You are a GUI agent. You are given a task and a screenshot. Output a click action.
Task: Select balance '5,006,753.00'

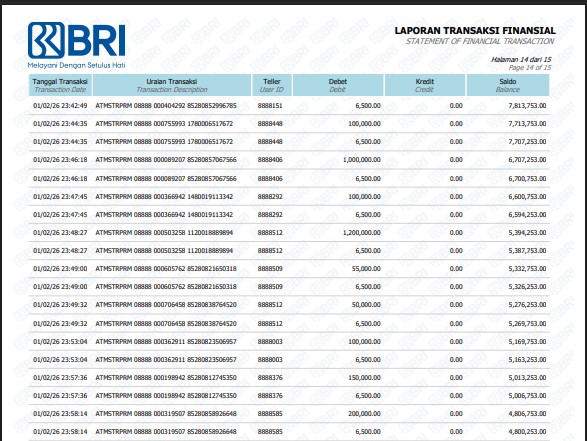click(527, 395)
